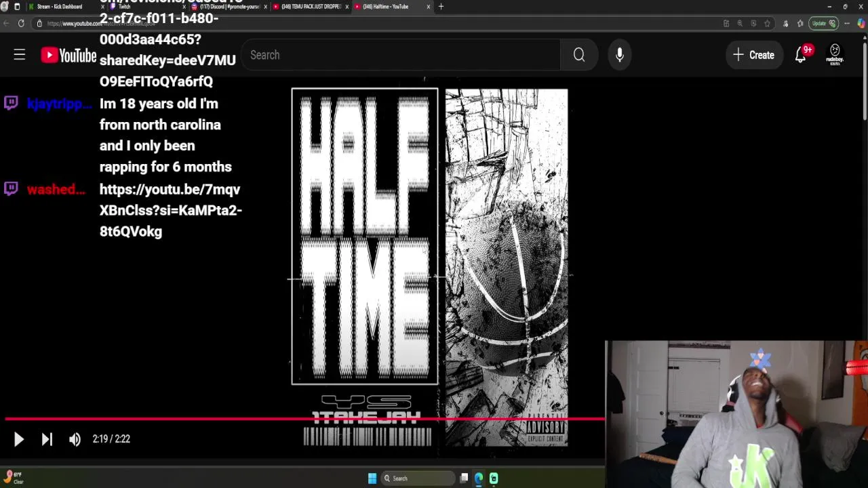868x488 pixels.
Task: Skip to the next video
Action: [x=47, y=439]
